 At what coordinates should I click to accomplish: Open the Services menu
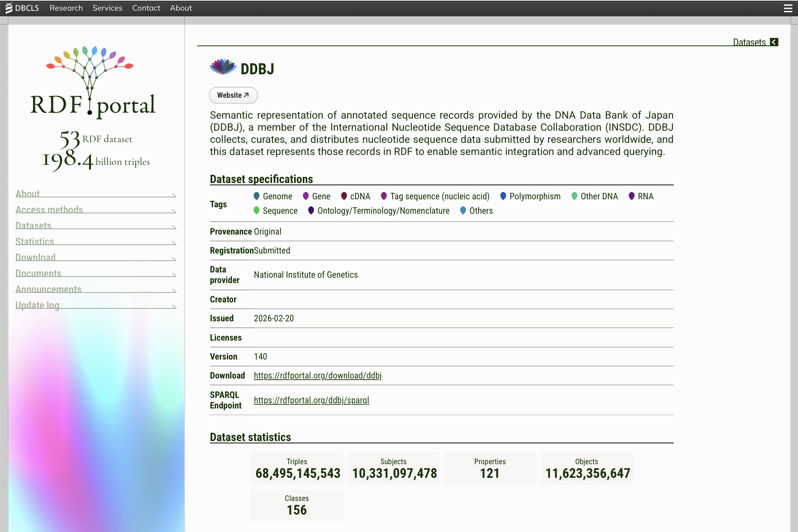click(107, 8)
